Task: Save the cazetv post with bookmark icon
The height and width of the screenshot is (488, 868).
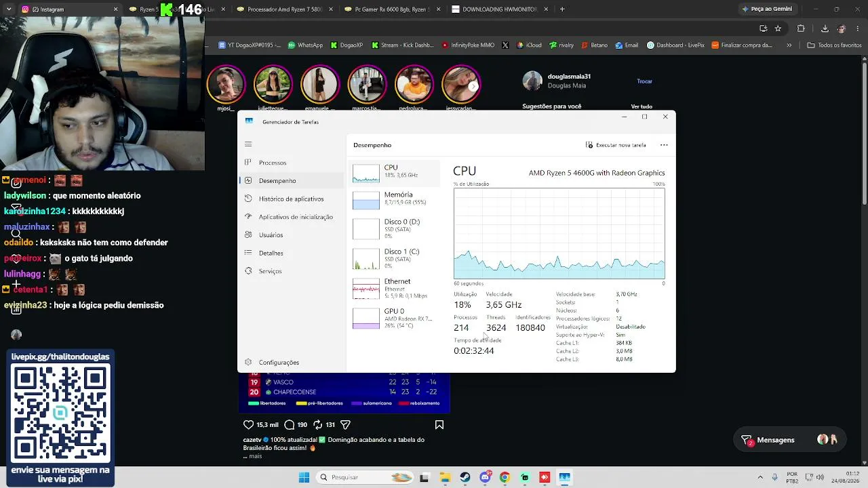Action: 439,425
